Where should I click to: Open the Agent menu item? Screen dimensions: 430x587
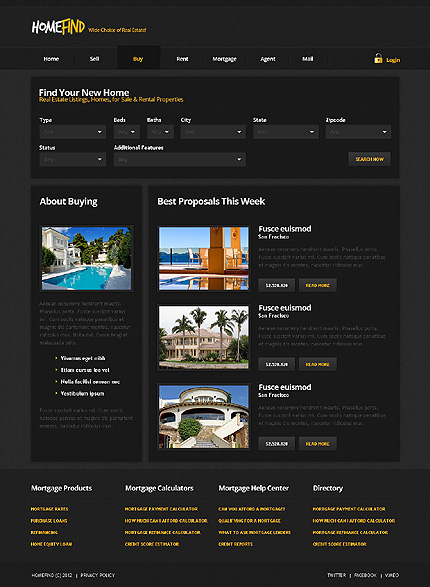[268, 59]
